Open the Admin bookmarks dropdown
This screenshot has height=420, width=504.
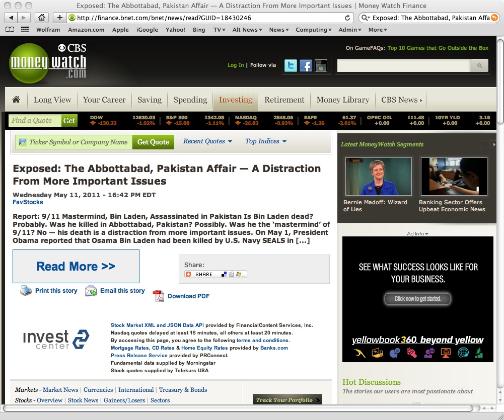(350, 30)
